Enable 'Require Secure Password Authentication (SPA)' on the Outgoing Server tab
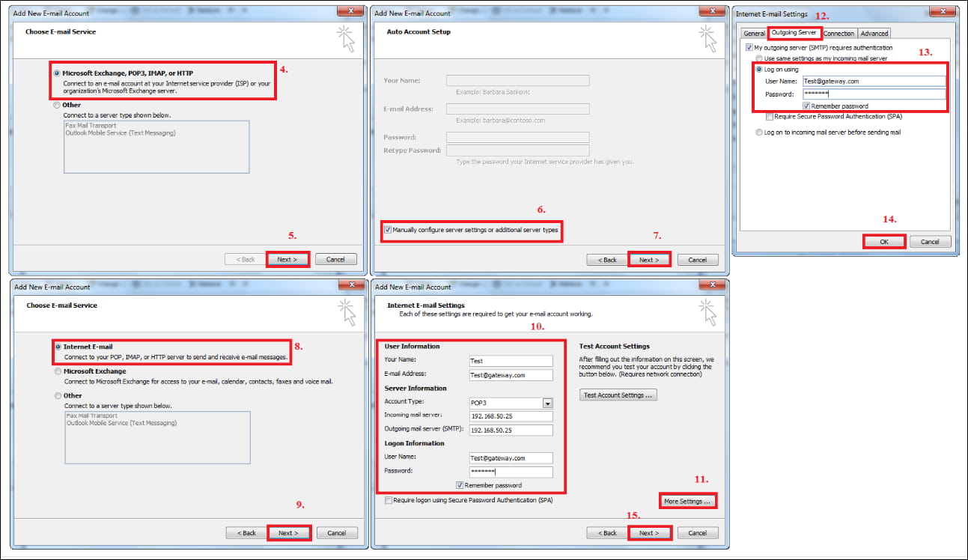Viewport: 968px width, 560px height. click(x=769, y=117)
